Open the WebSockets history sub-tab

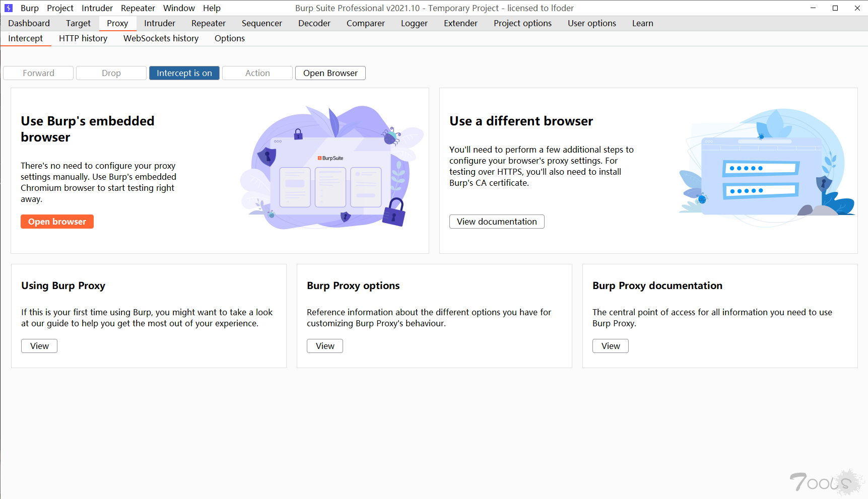click(x=161, y=38)
